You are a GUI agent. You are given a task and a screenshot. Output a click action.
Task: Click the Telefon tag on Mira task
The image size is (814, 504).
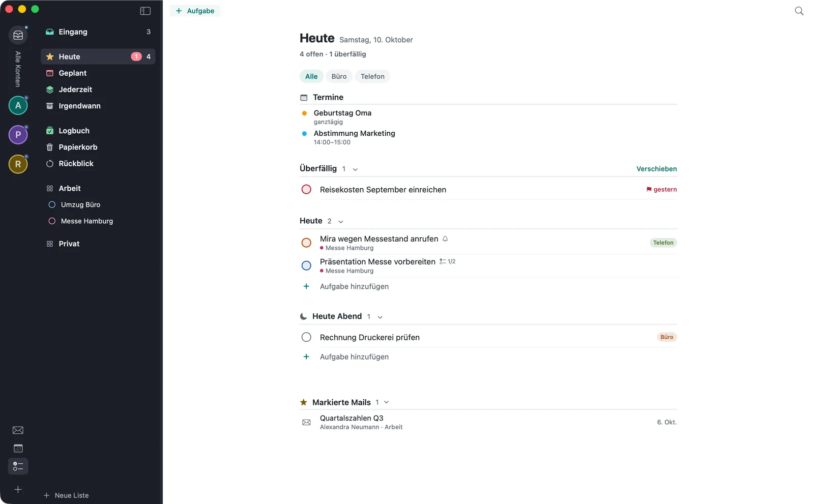pos(663,243)
